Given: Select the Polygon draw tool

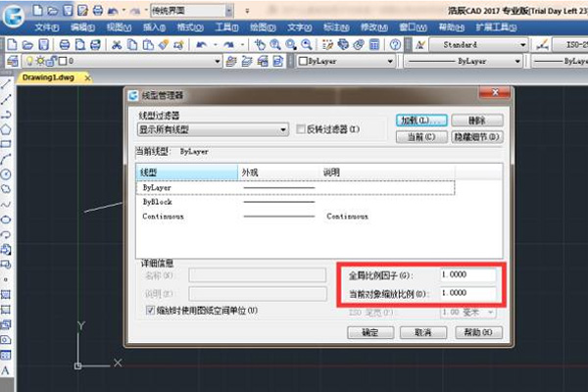Looking at the screenshot, I should click(x=6, y=127).
